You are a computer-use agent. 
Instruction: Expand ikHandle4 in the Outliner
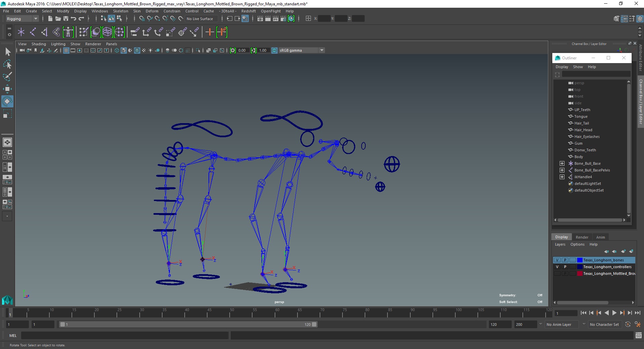562,177
